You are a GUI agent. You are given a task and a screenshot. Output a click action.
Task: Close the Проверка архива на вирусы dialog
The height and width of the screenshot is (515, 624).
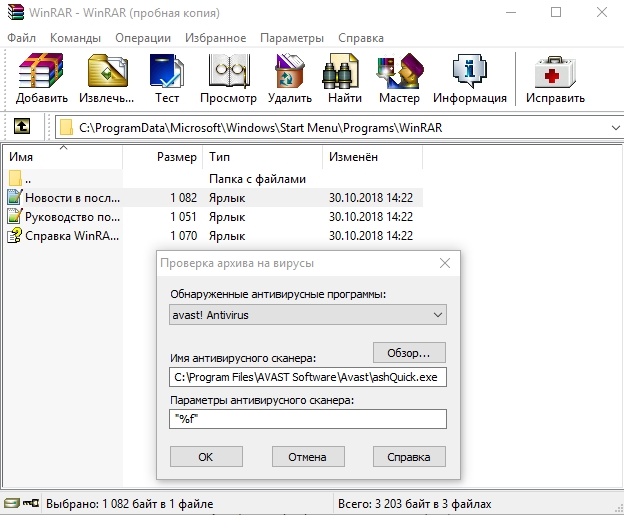[x=445, y=263]
